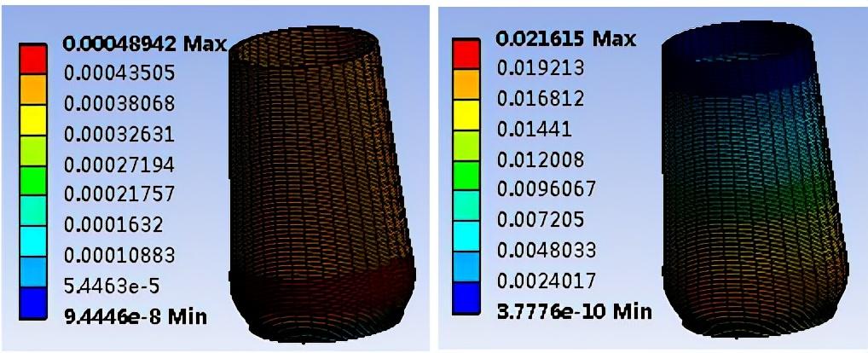This screenshot has width=868, height=353.
Task: Click the legend value 5.4463e-5
Action: pyautogui.click(x=113, y=286)
